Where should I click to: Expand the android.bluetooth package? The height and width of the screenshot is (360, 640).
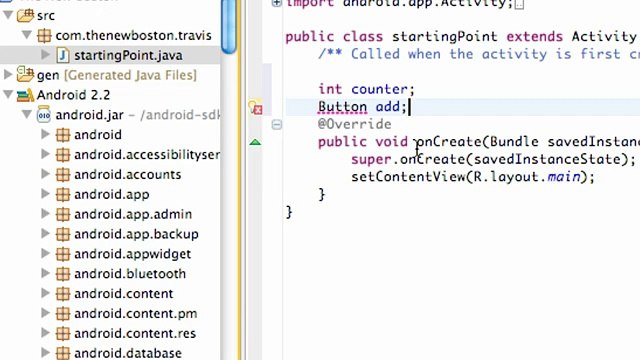coord(46,273)
